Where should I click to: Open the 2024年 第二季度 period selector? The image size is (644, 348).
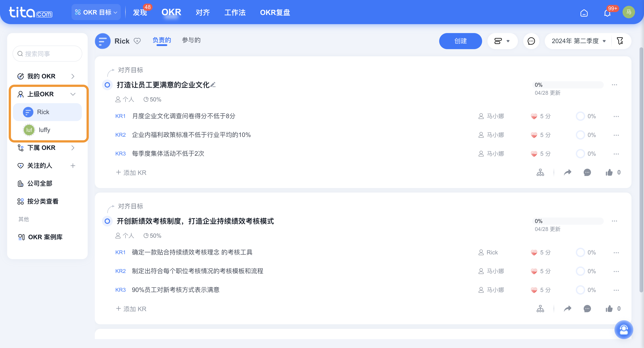578,41
